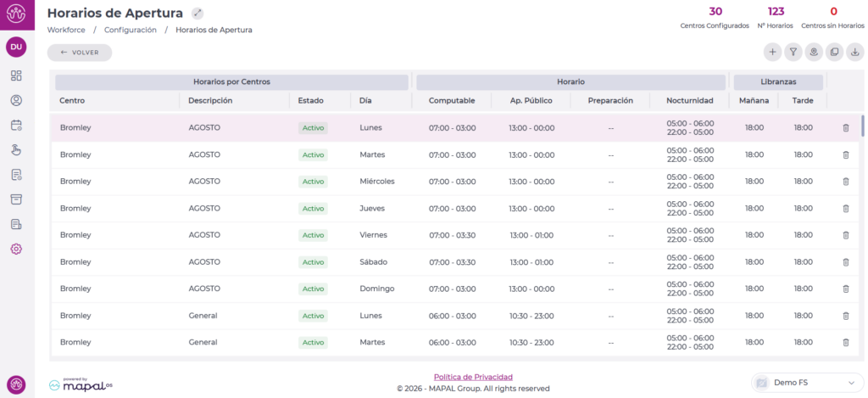This screenshot has height=398, width=868.
Task: Open the dashboard grid icon in sidebar
Action: (16, 76)
